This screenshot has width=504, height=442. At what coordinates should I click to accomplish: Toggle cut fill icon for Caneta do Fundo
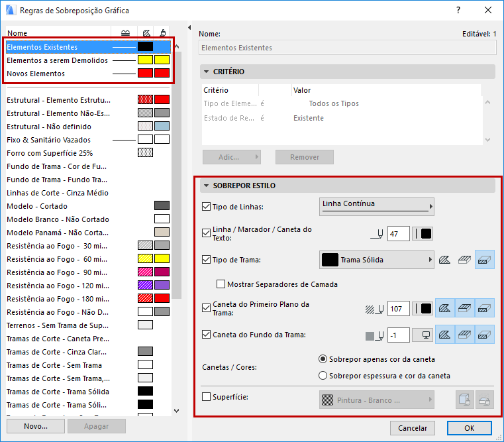[484, 335]
